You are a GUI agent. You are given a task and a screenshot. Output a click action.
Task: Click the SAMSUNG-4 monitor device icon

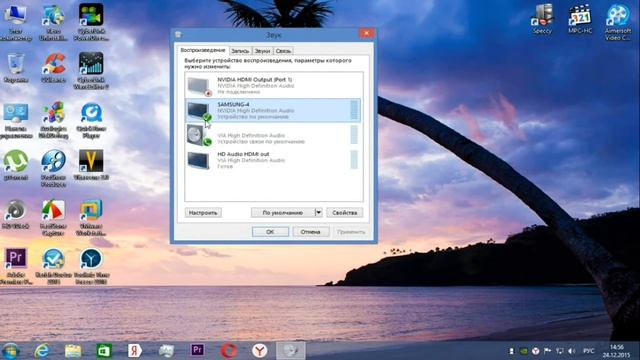coord(199,111)
